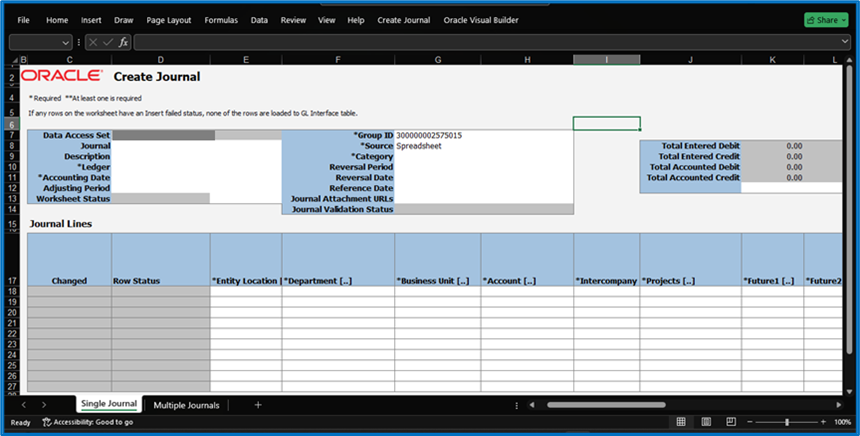The width and height of the screenshot is (860, 436).
Task: Click the 100% zoom level
Action: (842, 422)
